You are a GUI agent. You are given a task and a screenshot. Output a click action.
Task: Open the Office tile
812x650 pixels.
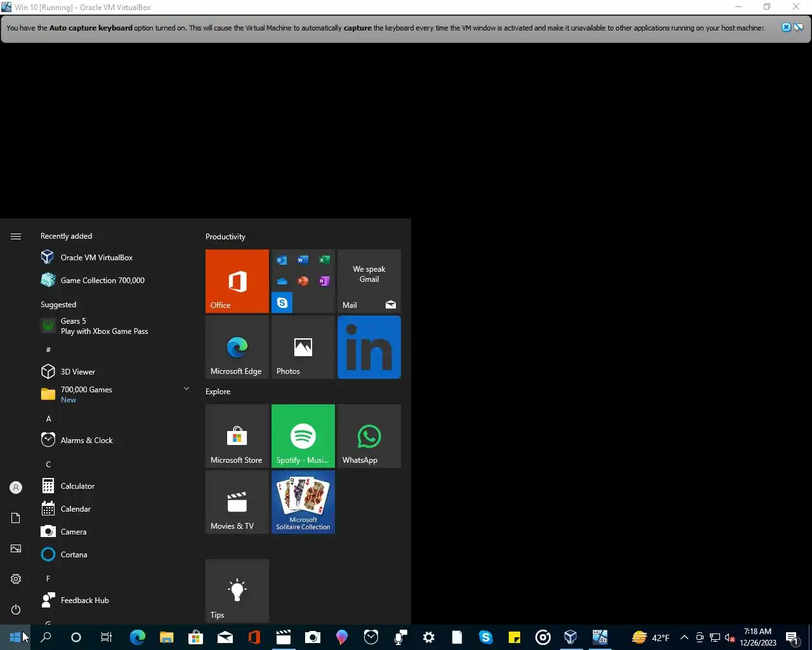[237, 281]
